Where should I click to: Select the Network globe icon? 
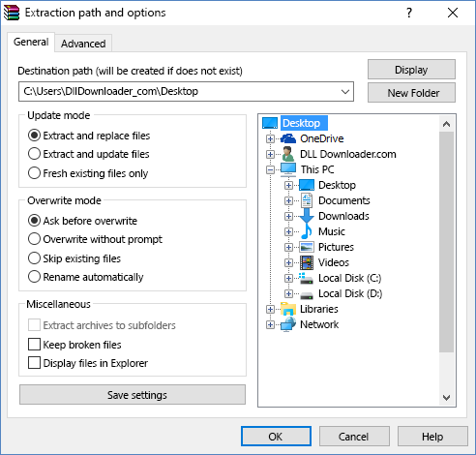(288, 324)
